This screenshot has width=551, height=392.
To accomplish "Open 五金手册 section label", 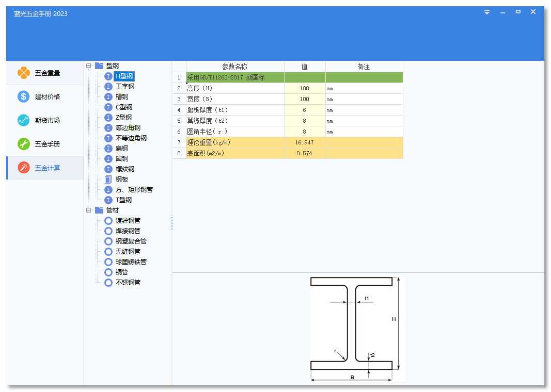I will click(x=48, y=144).
